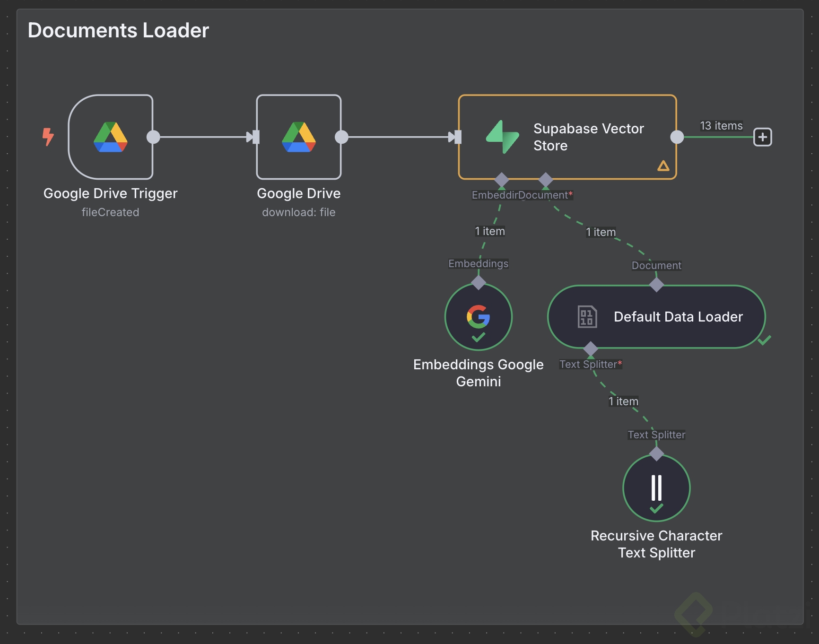Click the Supabase Vector Store output connector

coord(677,137)
